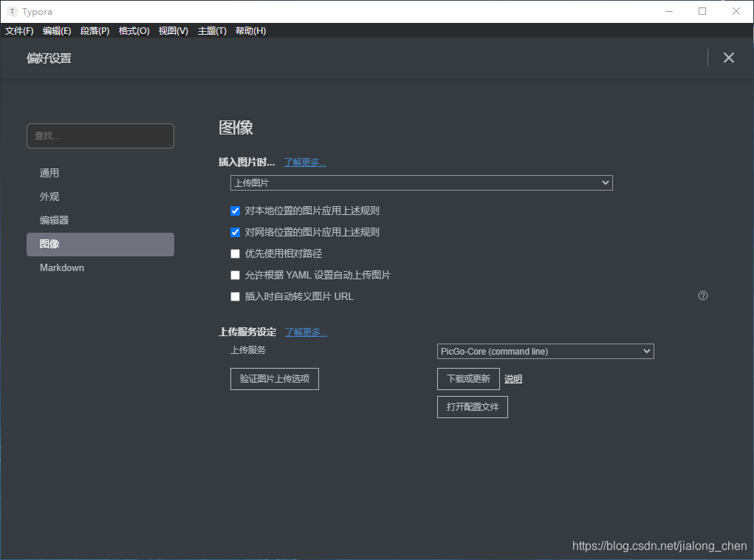Screen dimensions: 754x560
Task: Click the 打开配置文件 button
Action: point(472,407)
